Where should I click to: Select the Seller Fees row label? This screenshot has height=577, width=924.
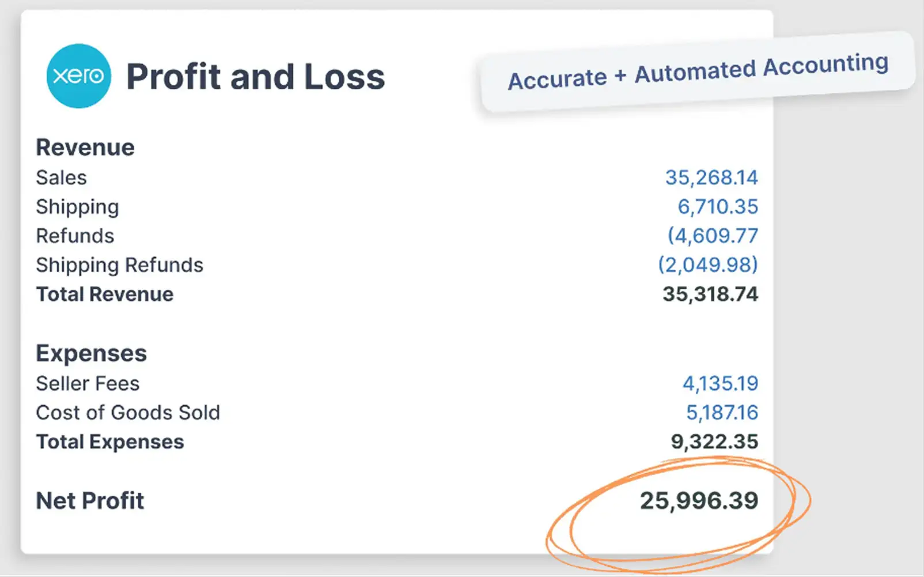pos(88,383)
